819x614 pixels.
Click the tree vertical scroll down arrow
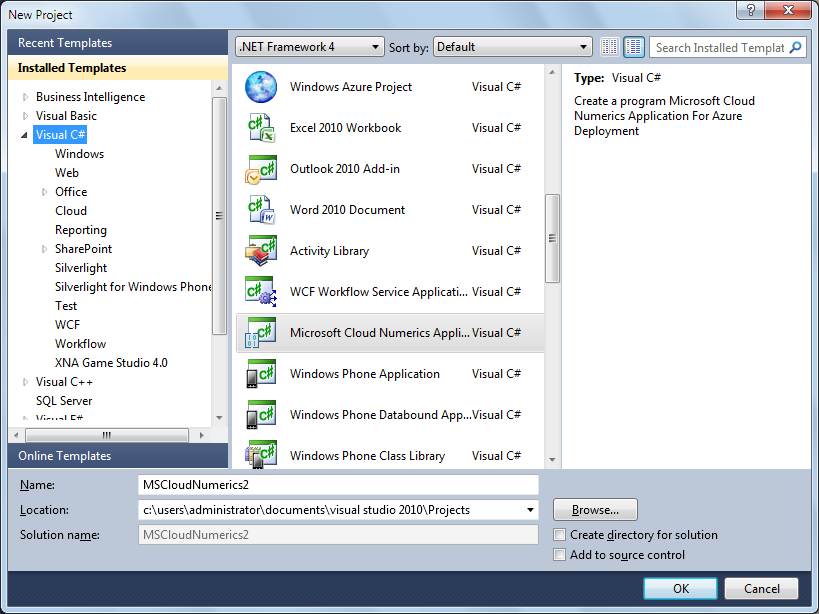pos(219,418)
